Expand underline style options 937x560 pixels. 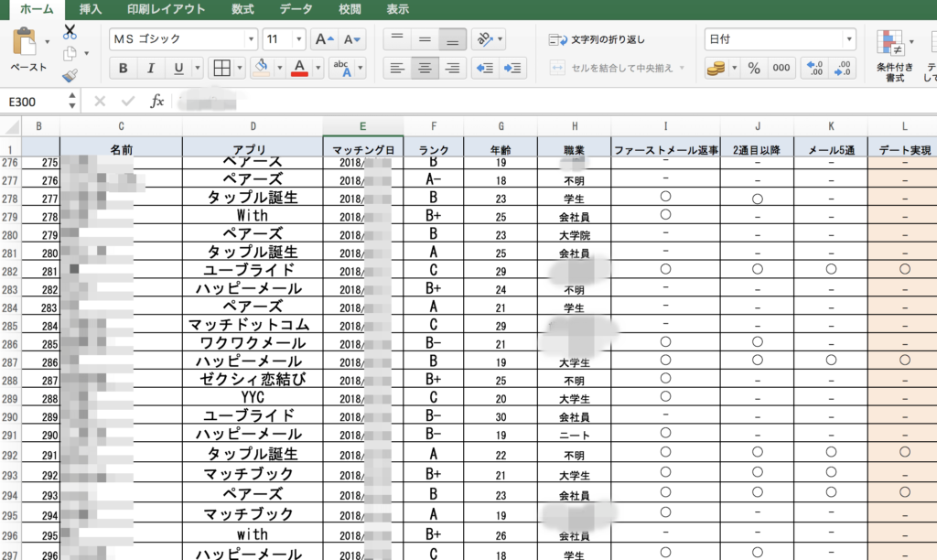pyautogui.click(x=198, y=68)
